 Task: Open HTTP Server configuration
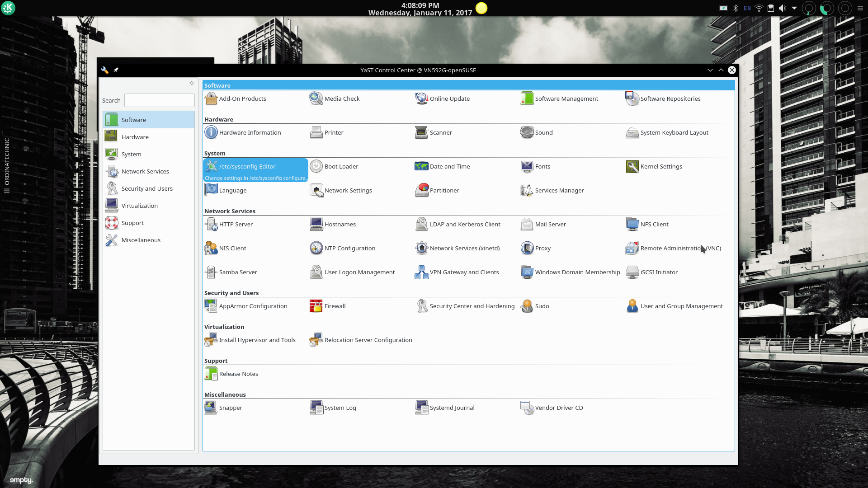[229, 224]
